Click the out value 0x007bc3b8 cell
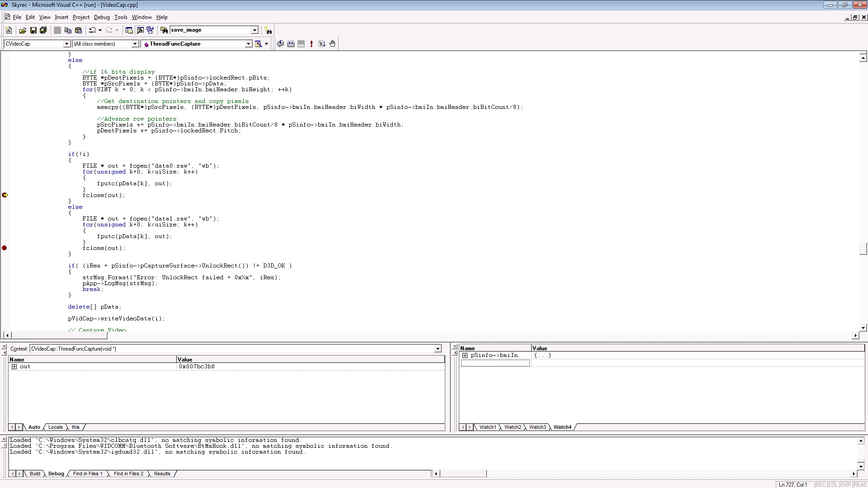The width and height of the screenshot is (868, 488). (311, 366)
